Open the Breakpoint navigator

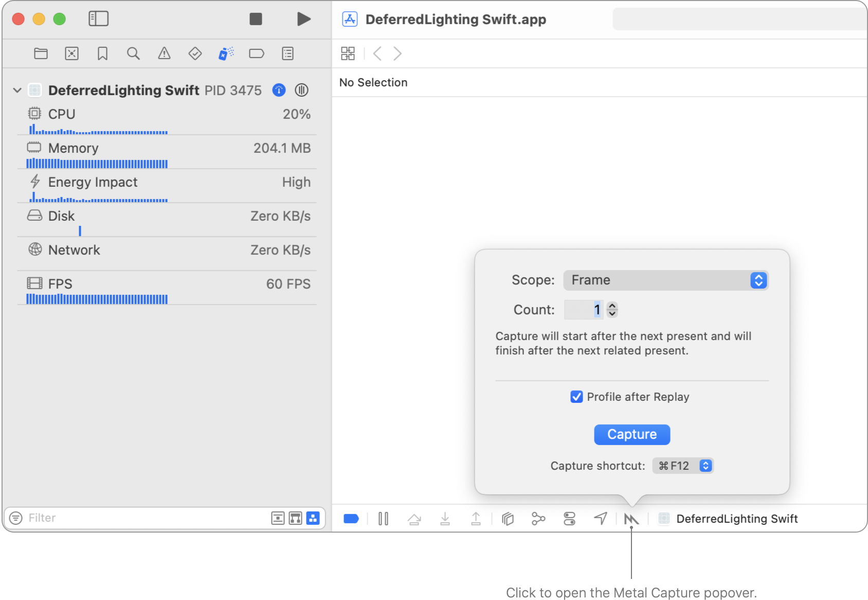pos(256,54)
